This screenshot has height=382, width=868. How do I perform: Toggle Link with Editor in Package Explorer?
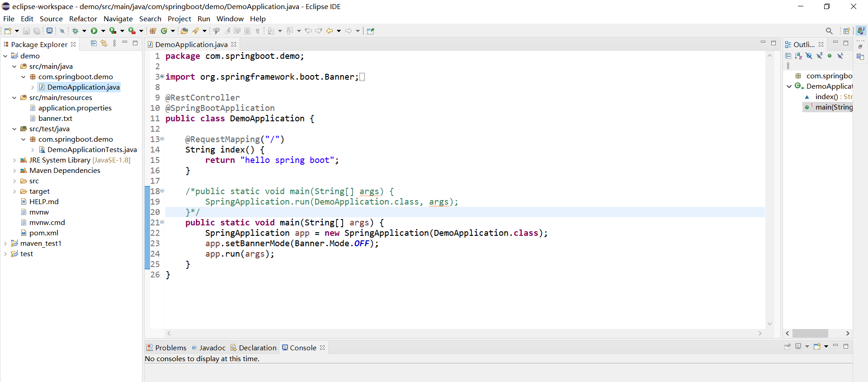point(104,43)
